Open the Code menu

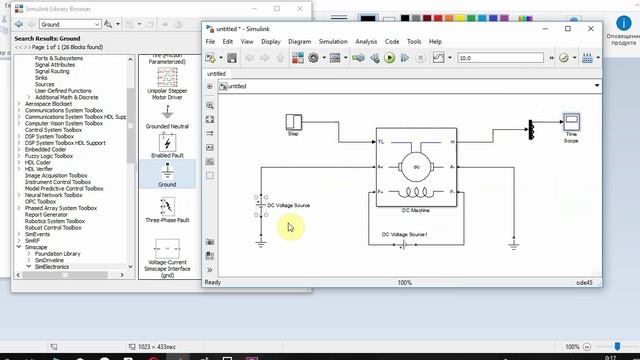click(392, 42)
